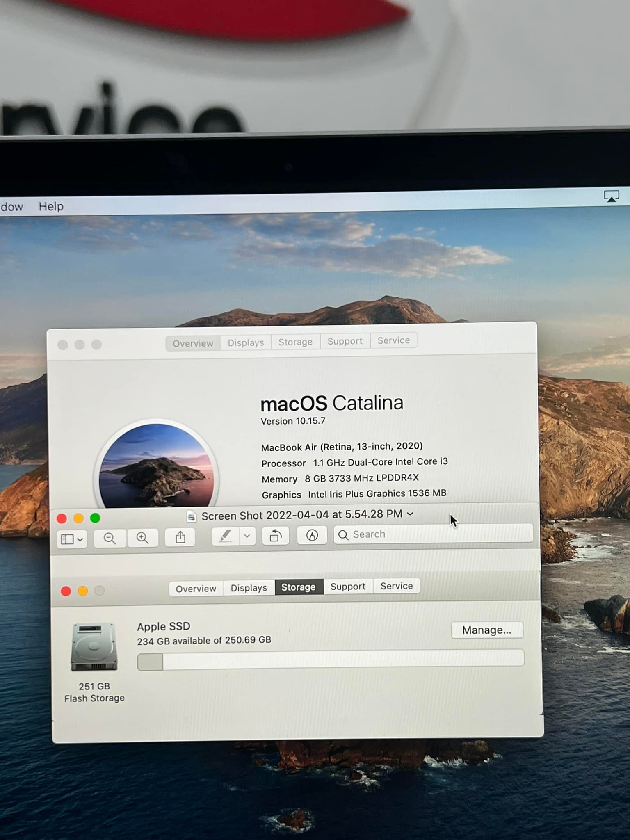The height and width of the screenshot is (840, 630).
Task: Click the document proxy icon in title
Action: 191,516
